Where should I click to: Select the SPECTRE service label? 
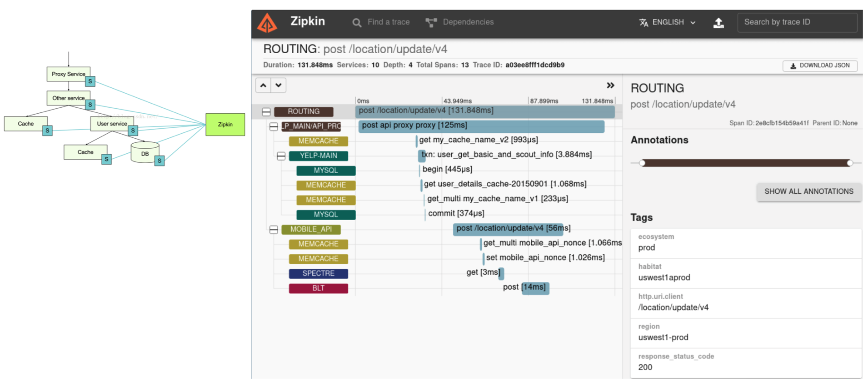(x=319, y=274)
